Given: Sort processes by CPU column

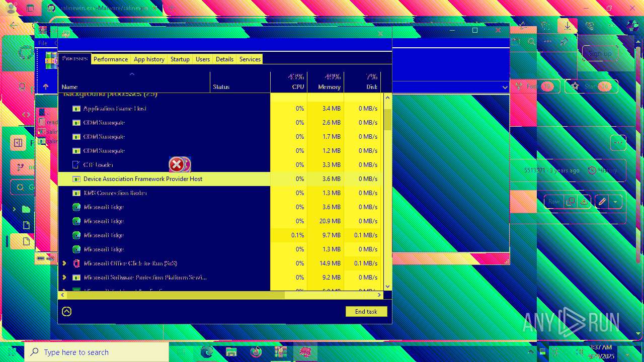Looking at the screenshot, I should [289, 82].
